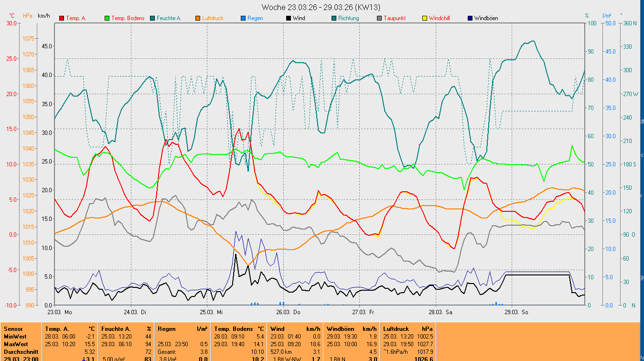Select the Durchschnitt row label
The image size is (644, 361).
[x=21, y=351]
